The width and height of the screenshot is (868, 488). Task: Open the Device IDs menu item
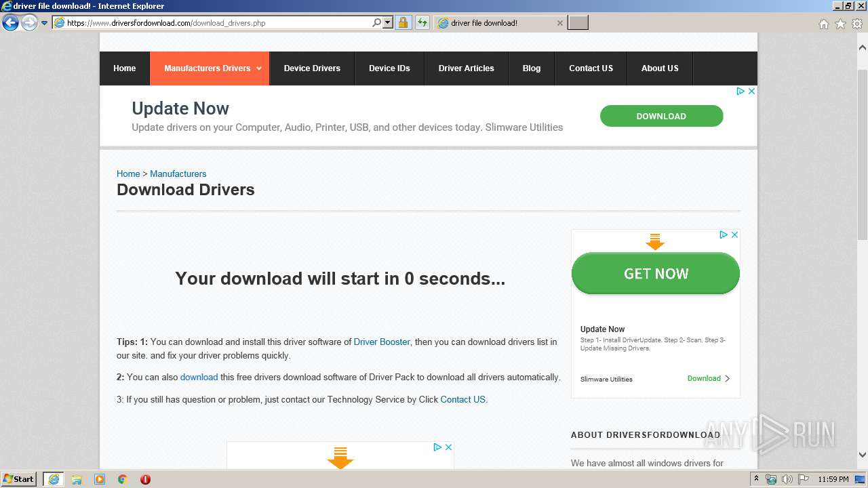(x=389, y=68)
